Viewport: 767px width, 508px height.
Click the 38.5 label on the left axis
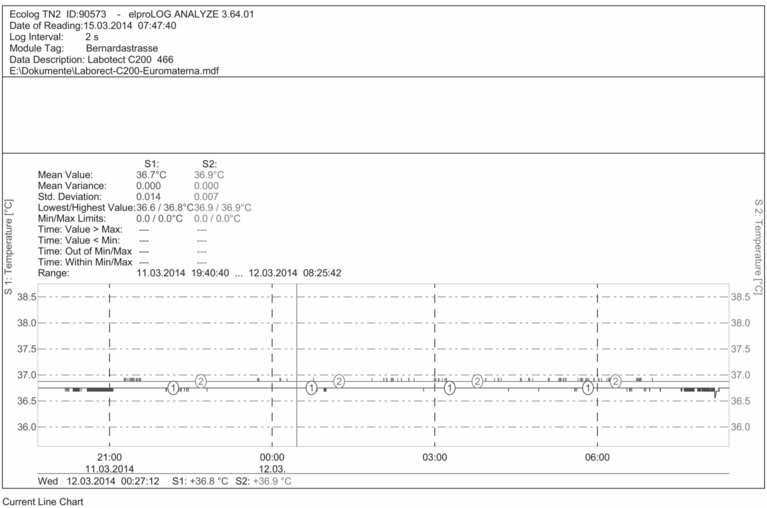pos(22,297)
